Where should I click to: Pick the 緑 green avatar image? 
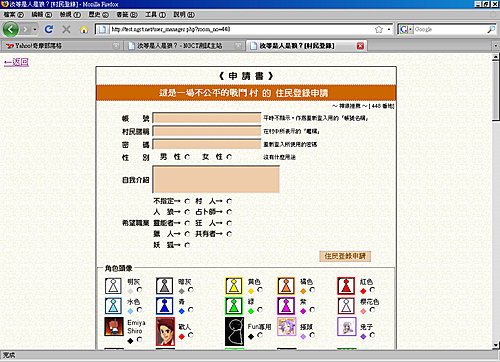[234, 306]
